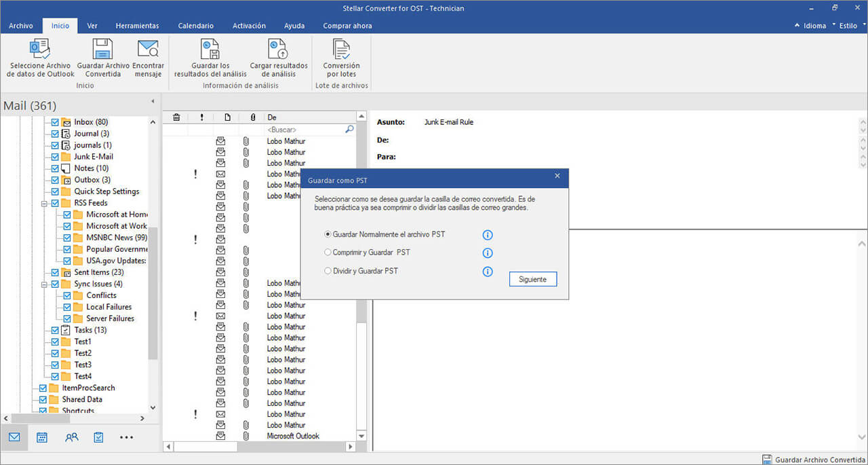Viewport: 868px width, 465px height.
Task: Open Conversión por lotes tool
Action: (x=342, y=49)
